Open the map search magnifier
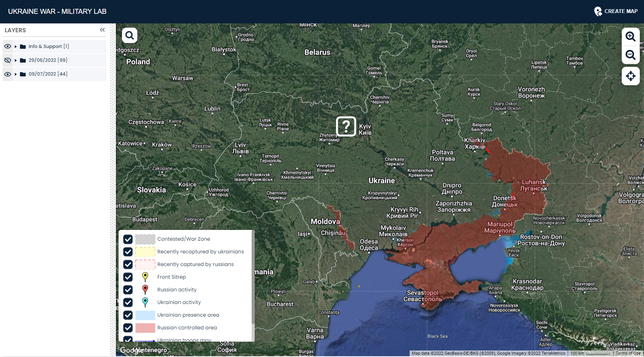644x357 pixels. pos(130,35)
